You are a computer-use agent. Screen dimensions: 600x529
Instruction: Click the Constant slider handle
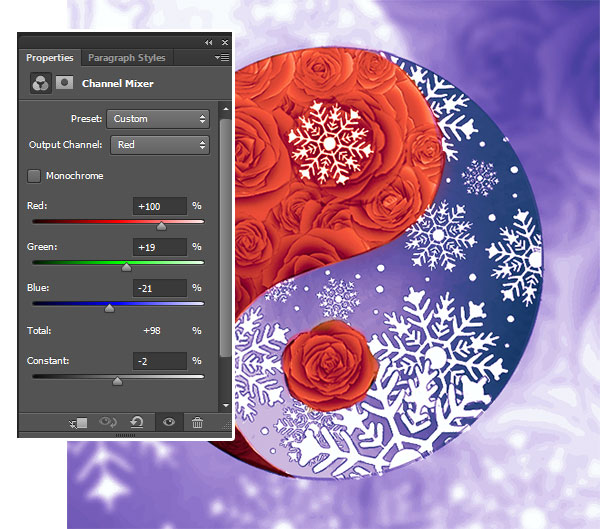[x=117, y=381]
